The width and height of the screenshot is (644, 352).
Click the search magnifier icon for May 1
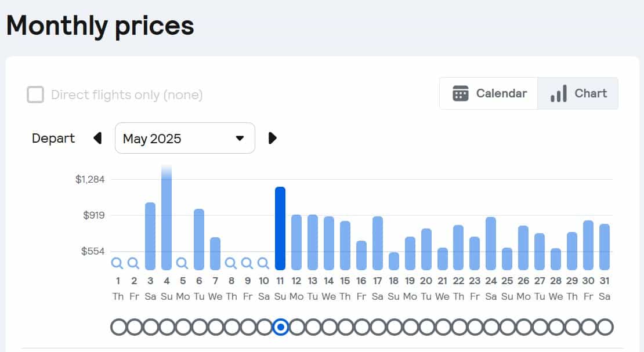click(x=118, y=264)
